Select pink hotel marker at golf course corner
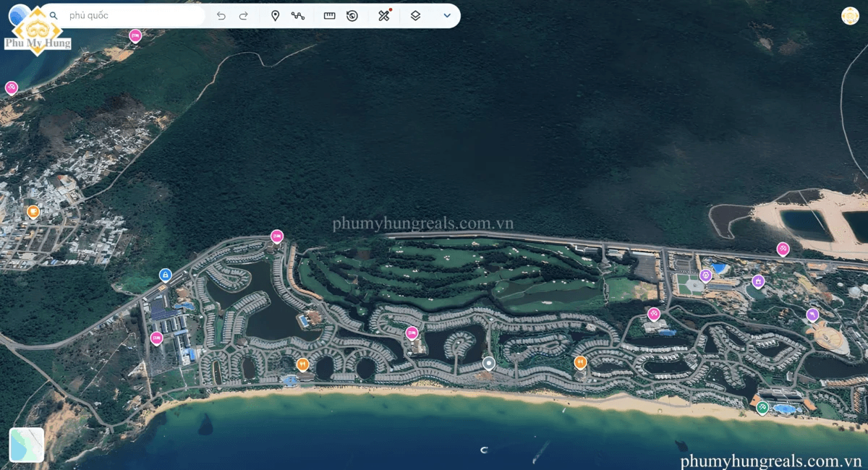Viewport: 868px width, 470px height. pos(277,236)
